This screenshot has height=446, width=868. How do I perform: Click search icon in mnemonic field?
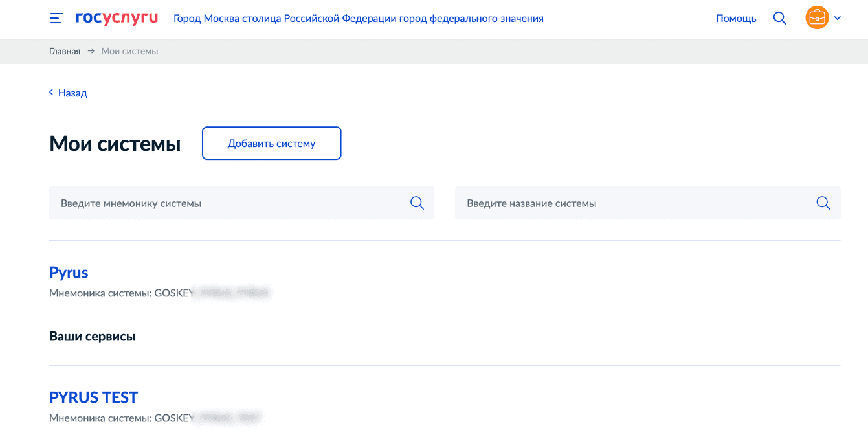coord(417,203)
